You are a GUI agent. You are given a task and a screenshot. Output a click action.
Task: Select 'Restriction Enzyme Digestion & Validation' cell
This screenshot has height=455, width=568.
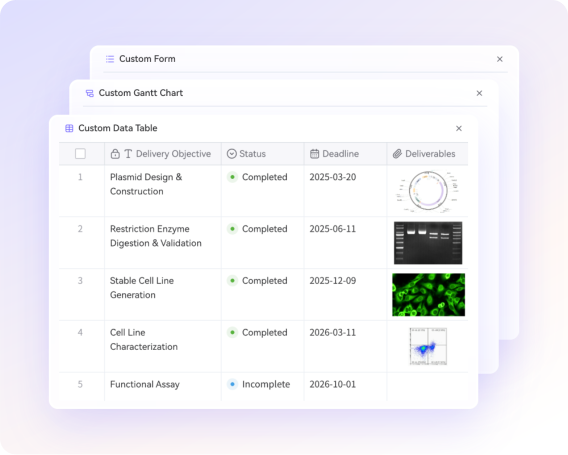(x=163, y=243)
